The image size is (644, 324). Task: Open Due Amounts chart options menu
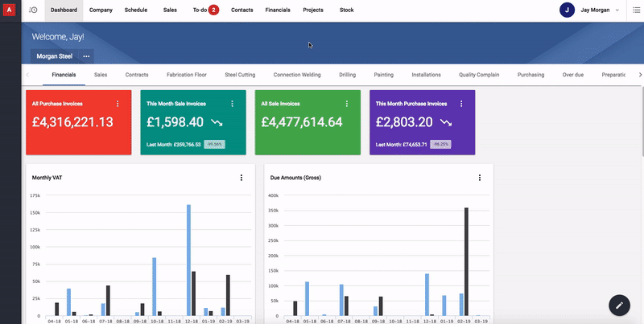(x=480, y=178)
